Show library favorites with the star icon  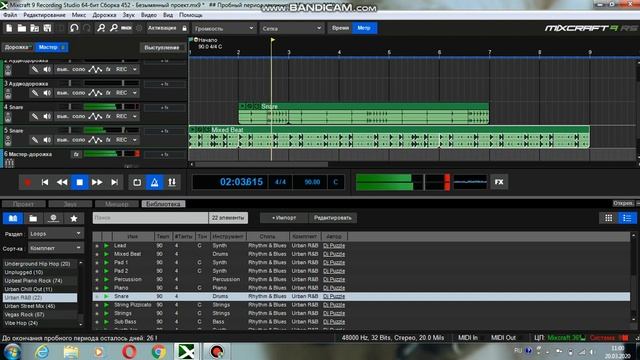74,218
